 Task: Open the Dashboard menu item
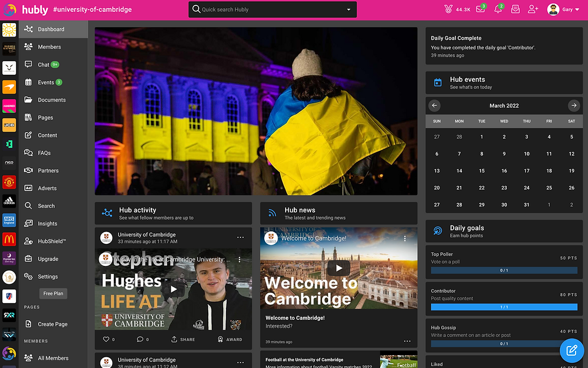click(x=53, y=29)
